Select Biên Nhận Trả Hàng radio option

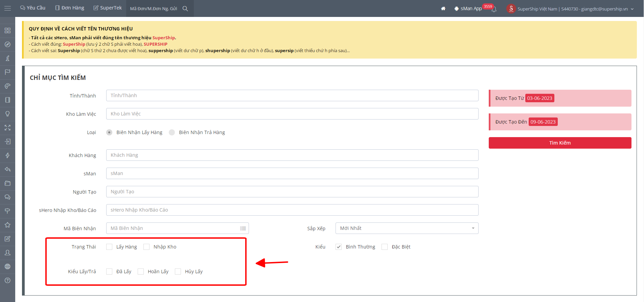point(172,132)
